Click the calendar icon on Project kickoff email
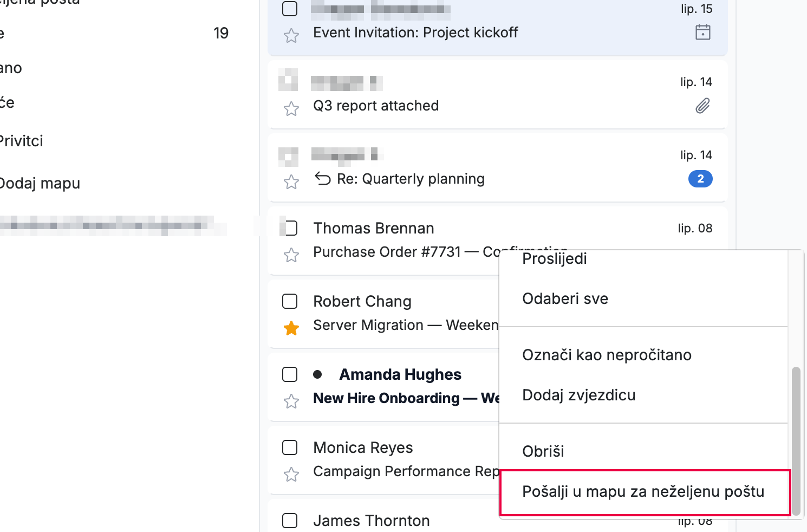807x532 pixels. (702, 32)
